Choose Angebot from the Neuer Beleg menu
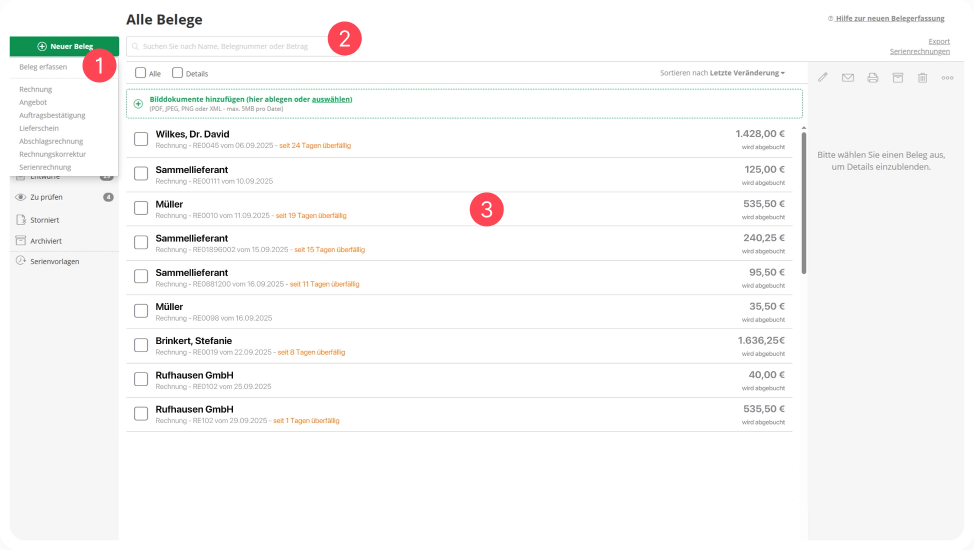Viewport: 974px width, 550px height. tap(33, 102)
